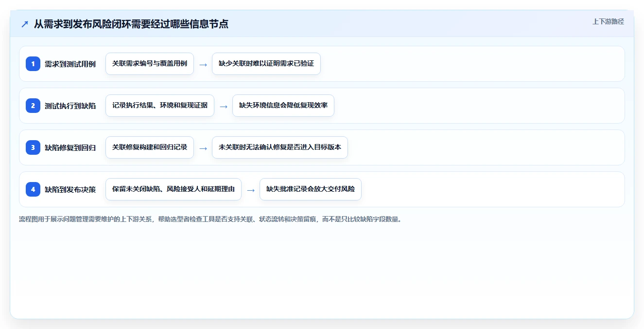
Task: Click the 需求到测试用例 step label
Action: pos(70,64)
